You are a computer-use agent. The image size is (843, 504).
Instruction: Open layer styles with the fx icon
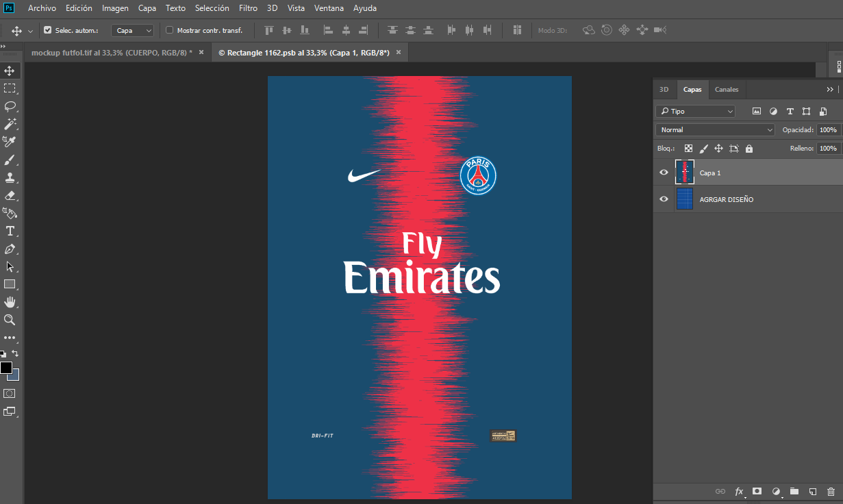click(739, 491)
